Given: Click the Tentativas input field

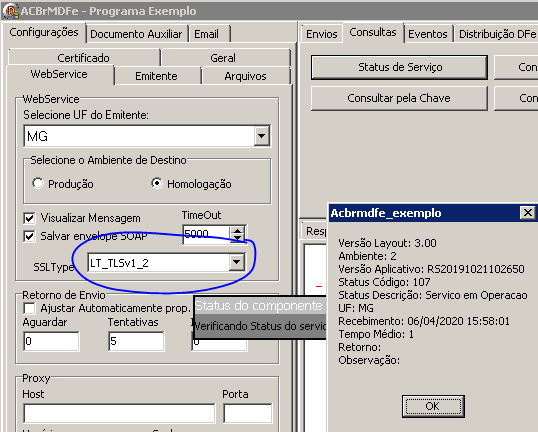Looking at the screenshot, I should (136, 341).
